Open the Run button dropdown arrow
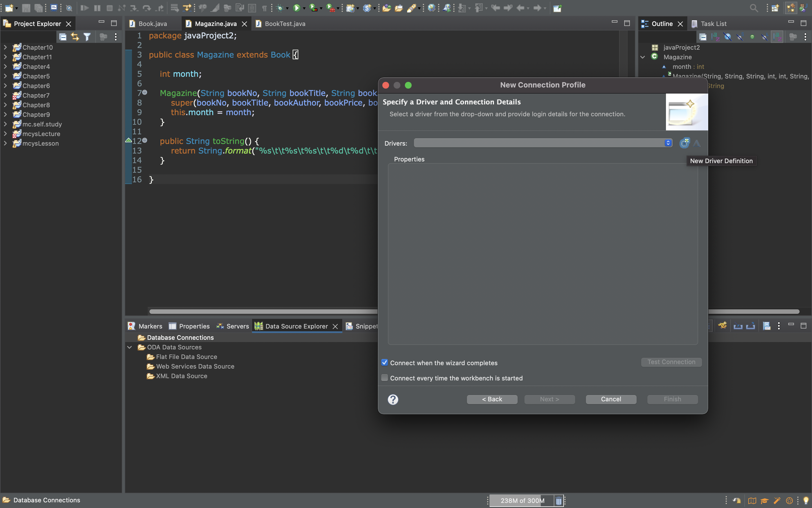This screenshot has width=812, height=508. (x=304, y=8)
